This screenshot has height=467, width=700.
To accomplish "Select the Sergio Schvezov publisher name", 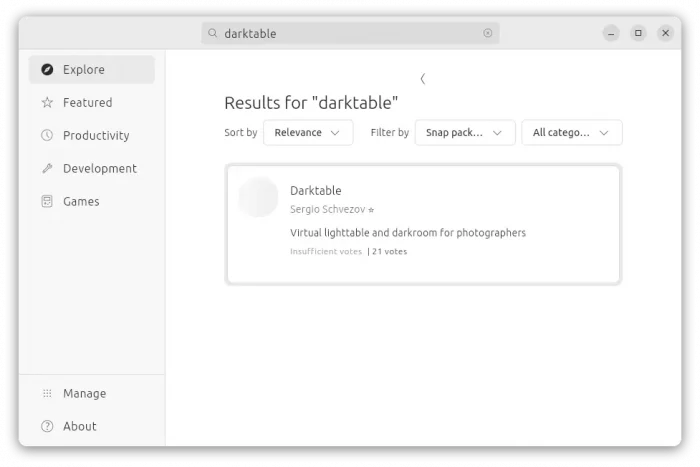I will tap(327, 210).
